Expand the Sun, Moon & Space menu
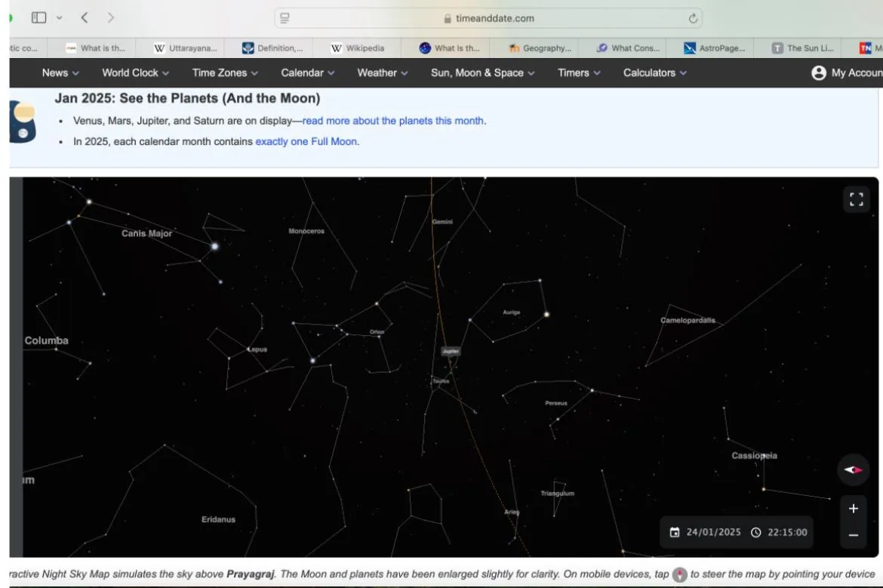 [482, 73]
